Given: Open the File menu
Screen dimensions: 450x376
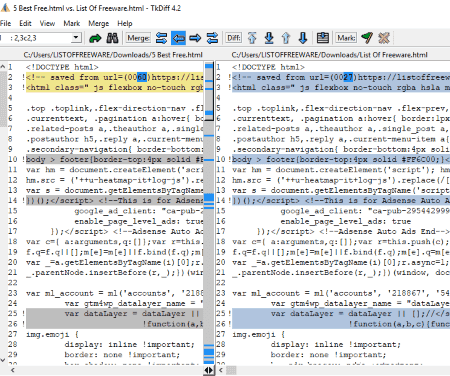Looking at the screenshot, I should coord(5,23).
